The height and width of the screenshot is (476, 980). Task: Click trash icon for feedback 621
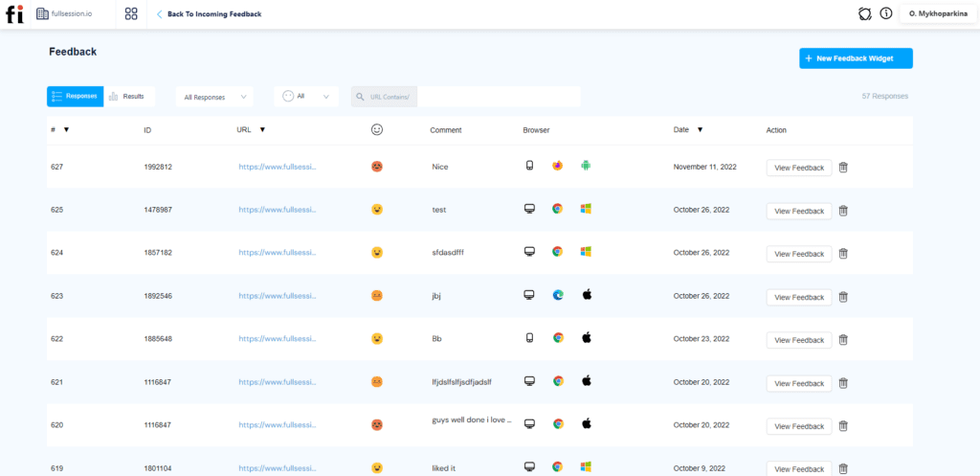pyautogui.click(x=843, y=383)
